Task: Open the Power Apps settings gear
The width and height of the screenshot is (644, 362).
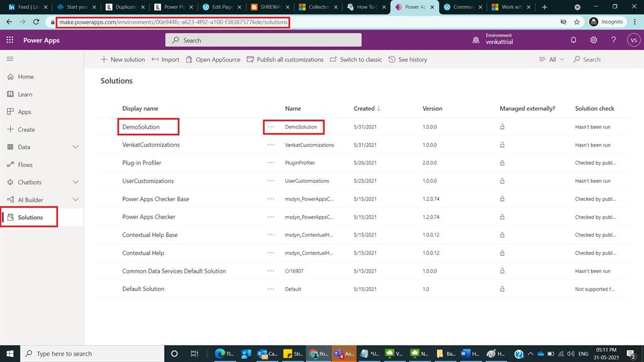Action: 592,40
